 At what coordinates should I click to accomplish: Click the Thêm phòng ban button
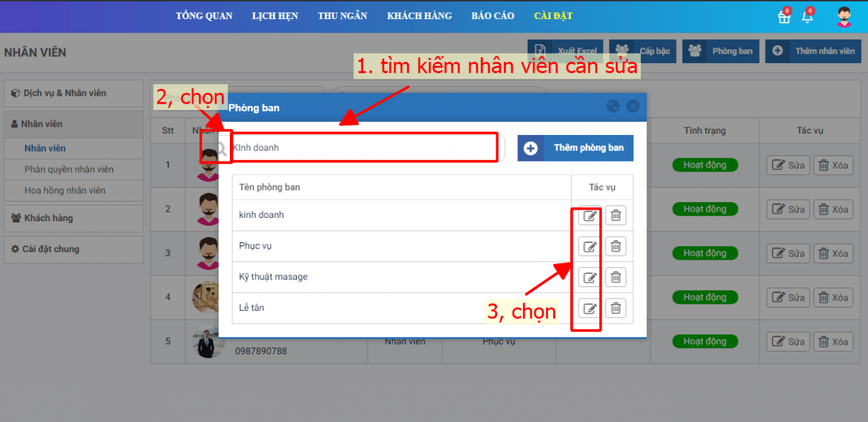(x=575, y=148)
